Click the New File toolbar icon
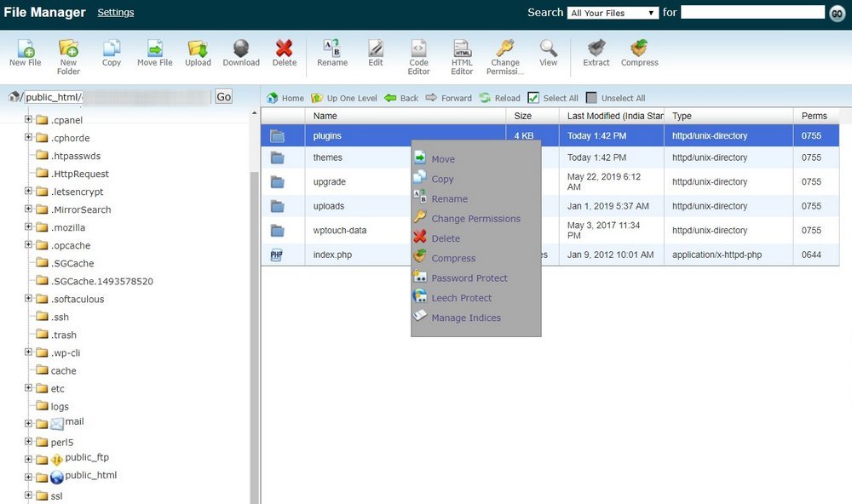Screen dimensions: 852x504 [x=26, y=49]
